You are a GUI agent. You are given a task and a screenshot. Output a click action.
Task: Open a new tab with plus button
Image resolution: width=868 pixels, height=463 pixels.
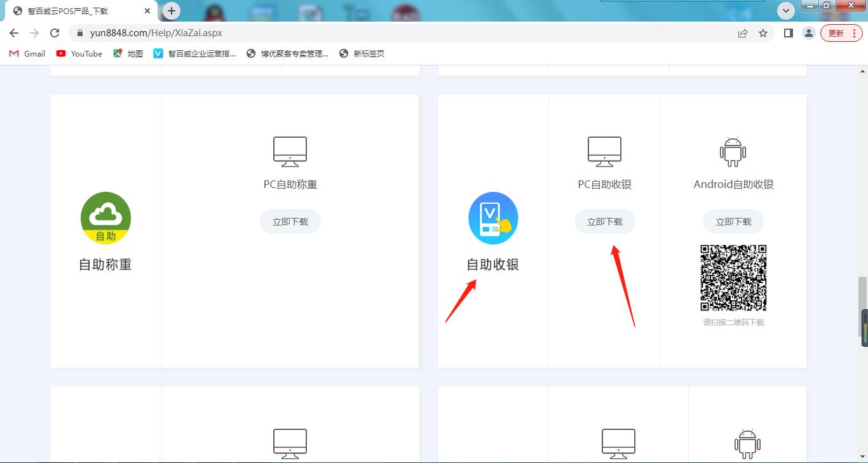tap(171, 11)
